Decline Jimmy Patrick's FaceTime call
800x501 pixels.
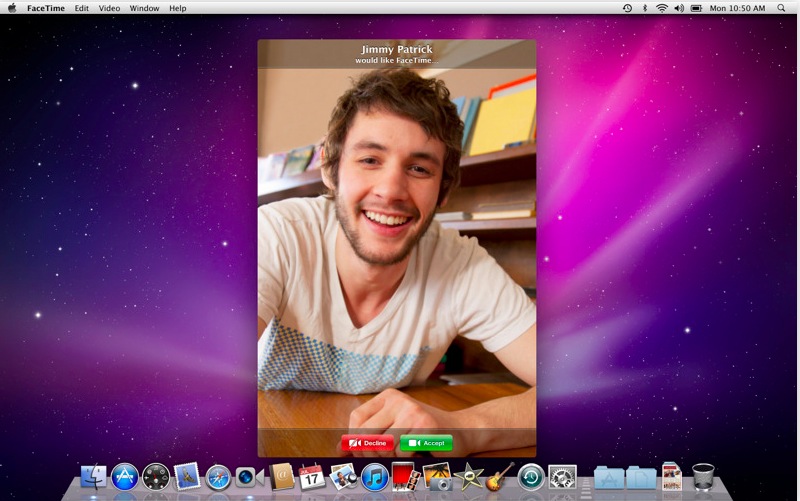click(367, 443)
